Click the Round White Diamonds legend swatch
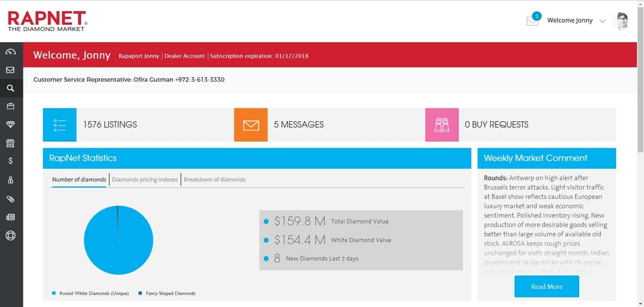Viewport: 644px width, 307px height. [x=54, y=293]
